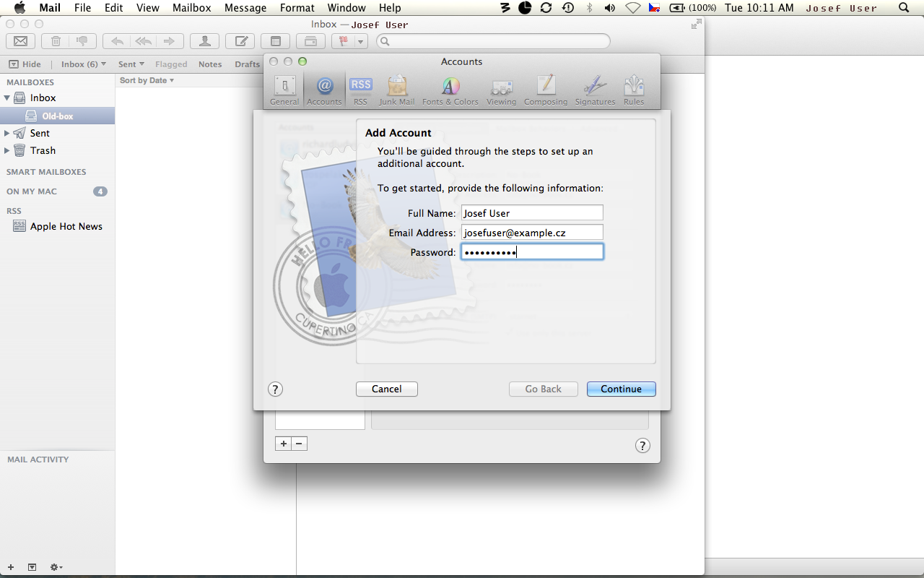Screen dimensions: 924x578
Task: Click the Reply All double-arrow icon
Action: pos(143,41)
